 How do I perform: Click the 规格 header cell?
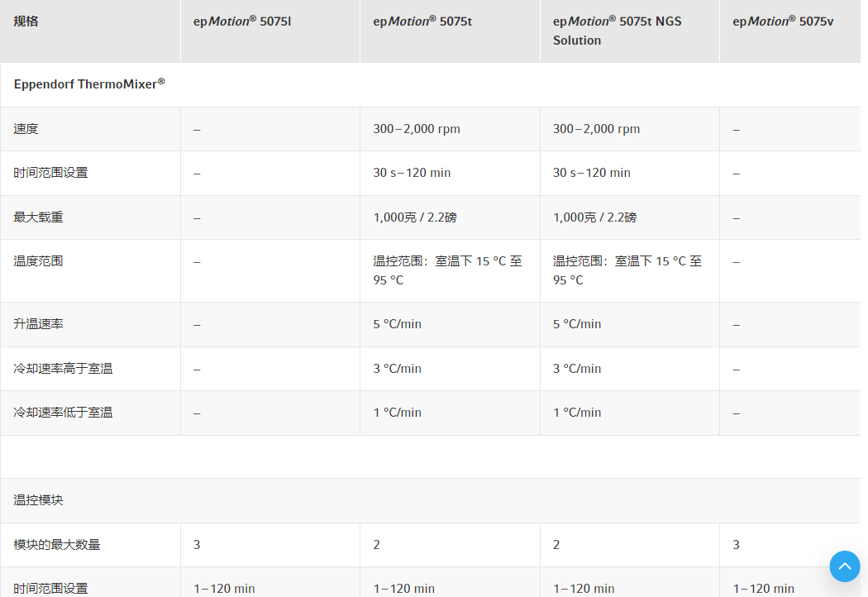click(26, 21)
